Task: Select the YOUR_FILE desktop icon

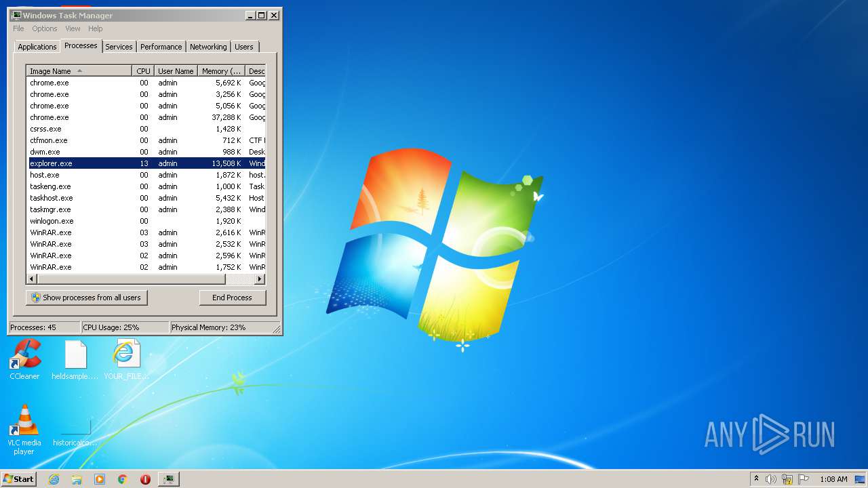Action: (x=126, y=360)
